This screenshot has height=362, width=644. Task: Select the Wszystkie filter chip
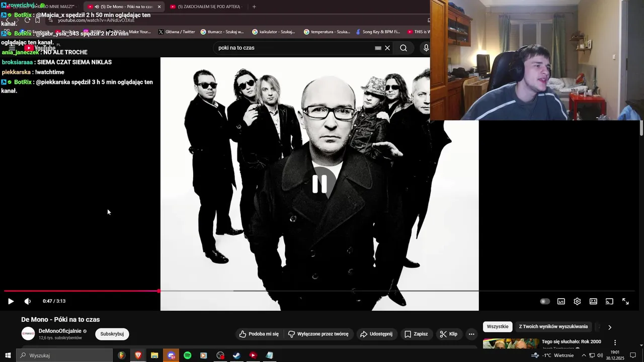(x=498, y=327)
